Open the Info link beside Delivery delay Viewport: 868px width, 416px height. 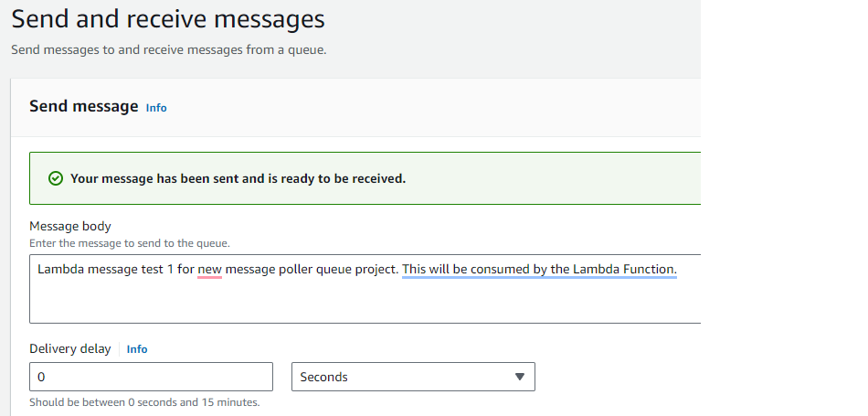[137, 349]
